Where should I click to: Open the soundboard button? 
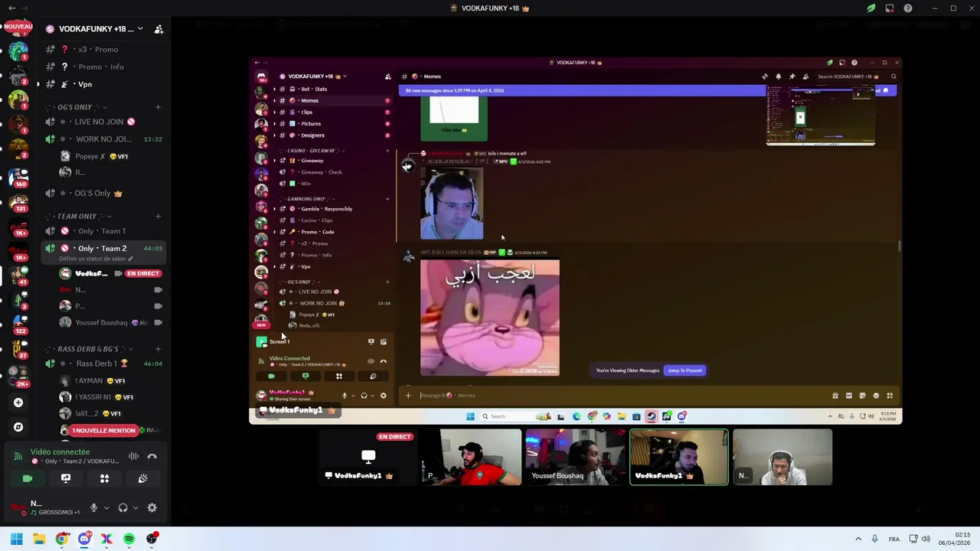point(142,478)
